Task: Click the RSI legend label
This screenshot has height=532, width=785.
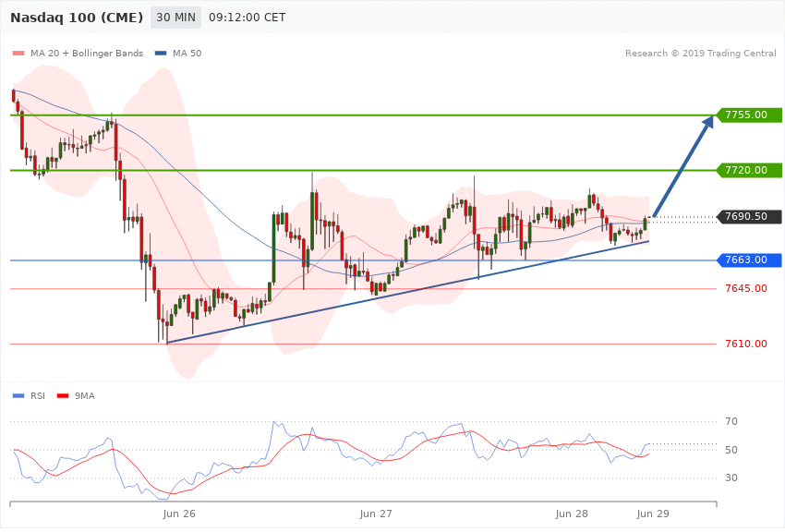Action: pos(38,396)
